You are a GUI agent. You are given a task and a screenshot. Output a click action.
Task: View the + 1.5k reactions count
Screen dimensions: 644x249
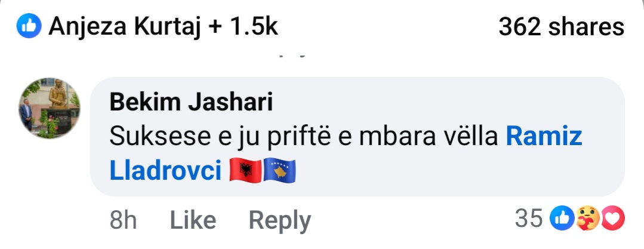(244, 27)
